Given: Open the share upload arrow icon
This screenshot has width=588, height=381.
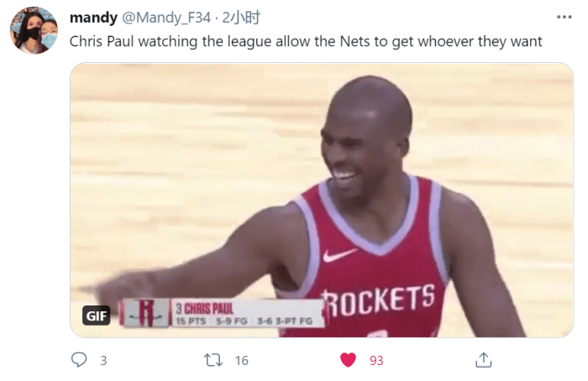Looking at the screenshot, I should (x=483, y=360).
